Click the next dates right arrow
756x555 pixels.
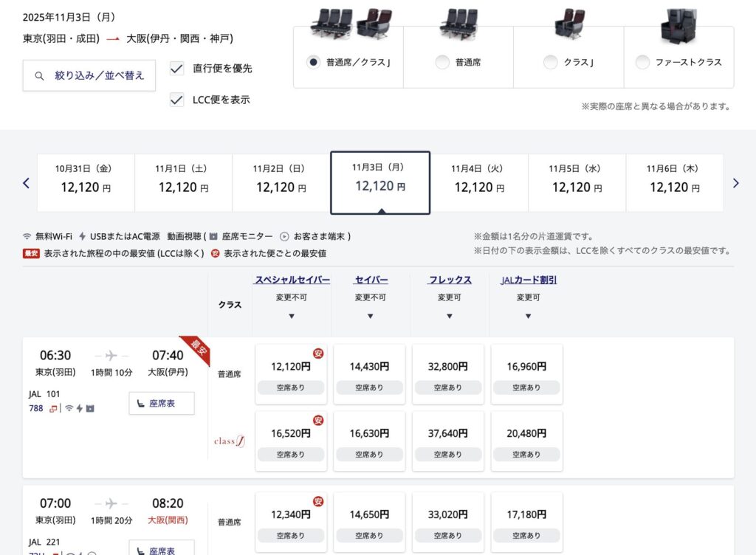point(735,183)
